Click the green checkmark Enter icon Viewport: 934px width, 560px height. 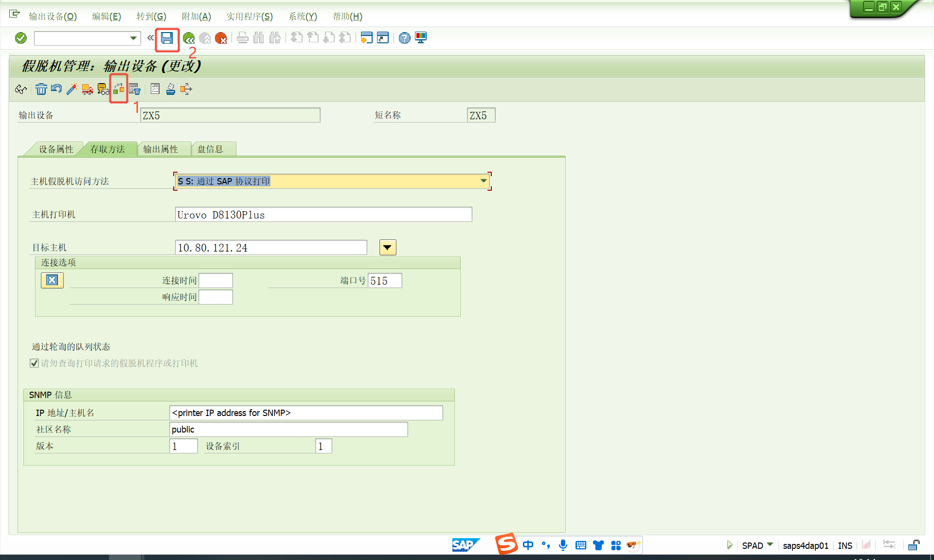[x=21, y=38]
